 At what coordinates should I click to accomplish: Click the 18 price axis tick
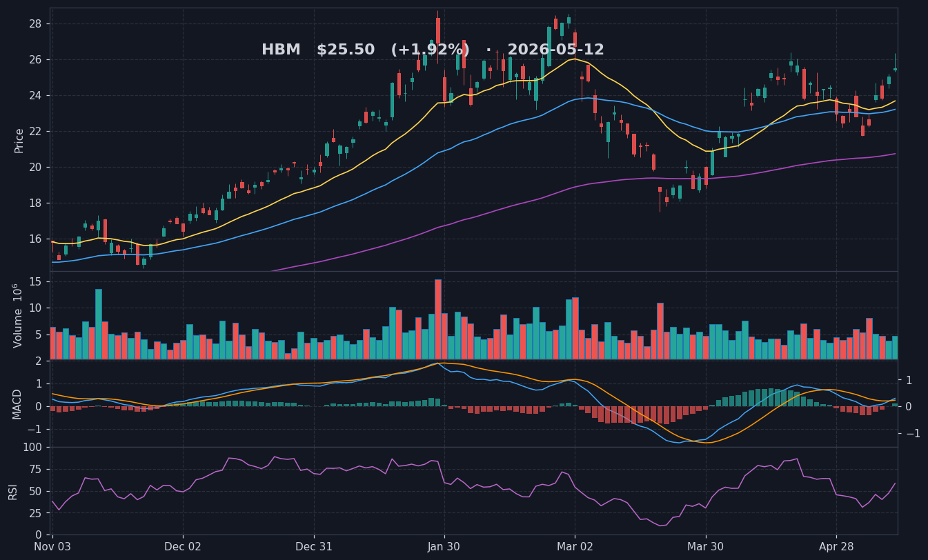35,203
